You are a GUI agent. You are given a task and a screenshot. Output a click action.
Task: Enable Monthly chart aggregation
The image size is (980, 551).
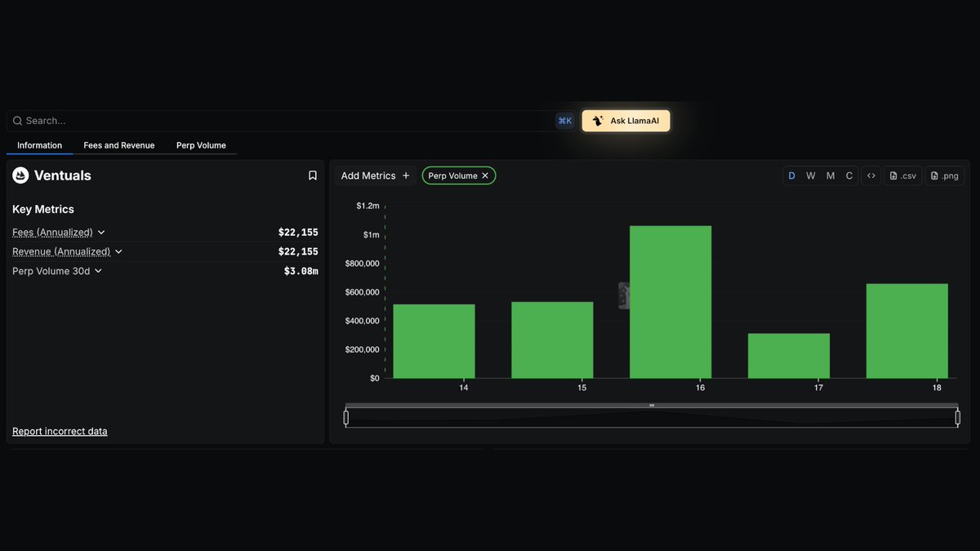click(x=830, y=175)
